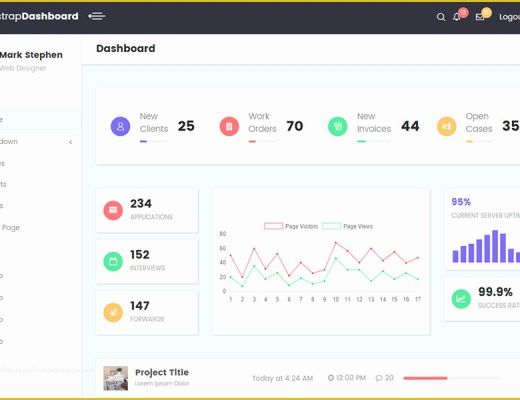
Task: Click the yellow Forwards icon
Action: [113, 312]
